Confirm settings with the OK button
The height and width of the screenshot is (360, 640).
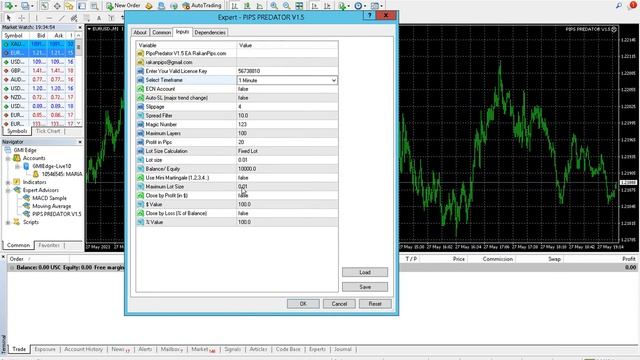click(x=303, y=304)
